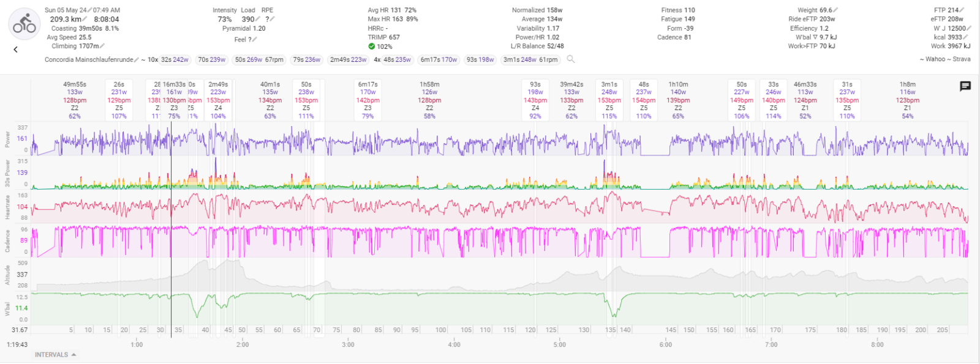This screenshot has width=980, height=364.
Task: Select the 93s 198w chart interval label
Action: (x=535, y=100)
